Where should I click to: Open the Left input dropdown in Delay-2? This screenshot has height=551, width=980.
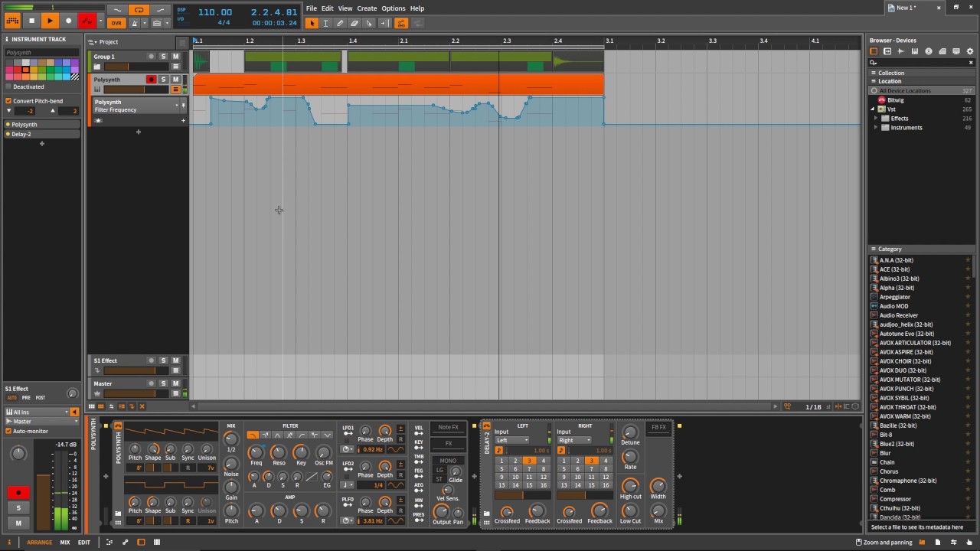coord(512,441)
